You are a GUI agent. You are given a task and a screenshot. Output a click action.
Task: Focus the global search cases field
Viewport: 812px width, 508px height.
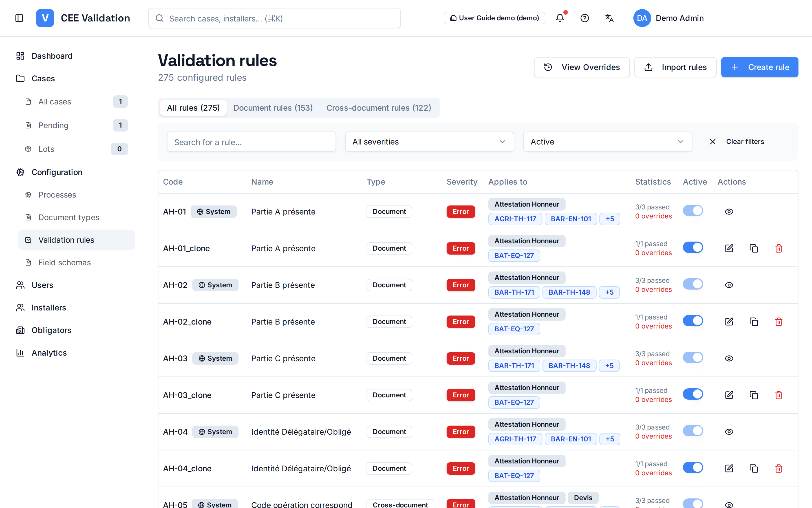pos(274,18)
